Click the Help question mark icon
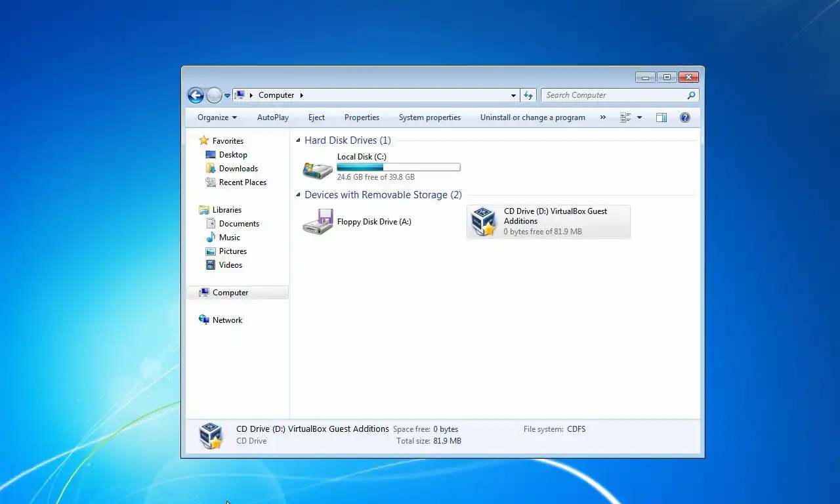840x504 pixels. click(x=684, y=117)
